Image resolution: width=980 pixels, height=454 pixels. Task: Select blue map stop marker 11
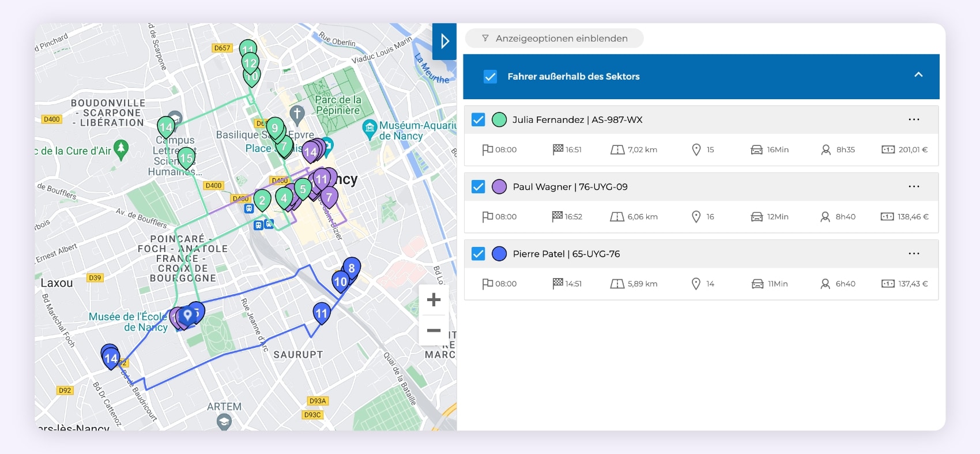point(322,313)
